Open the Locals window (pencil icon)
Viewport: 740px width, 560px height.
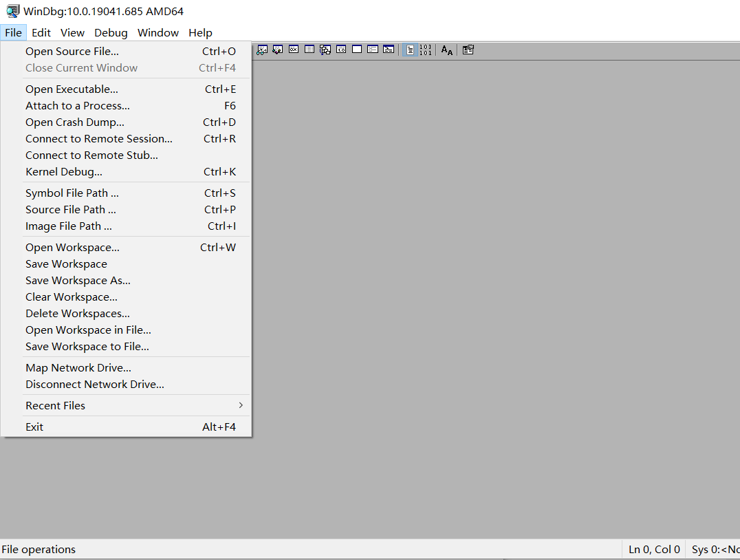tap(278, 50)
